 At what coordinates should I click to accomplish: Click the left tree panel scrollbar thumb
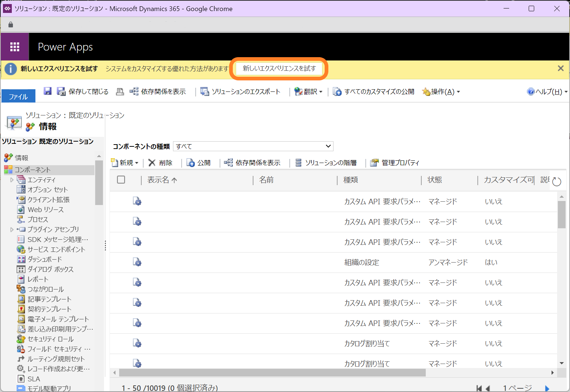click(x=99, y=182)
